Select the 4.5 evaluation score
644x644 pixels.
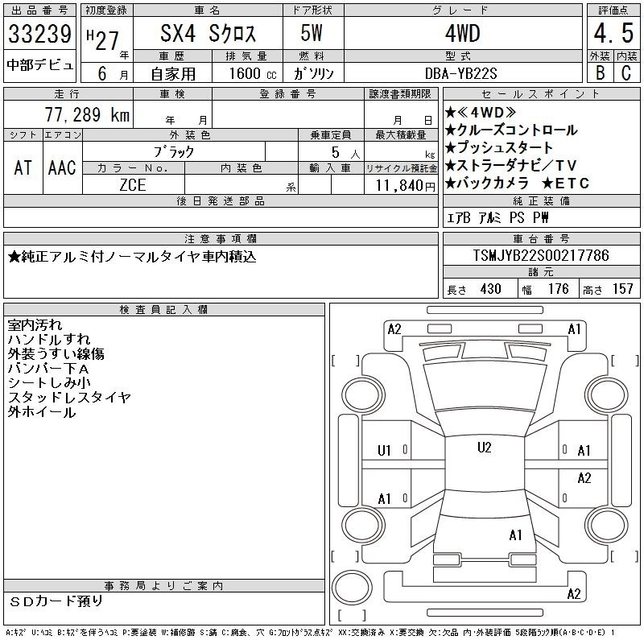coord(613,33)
